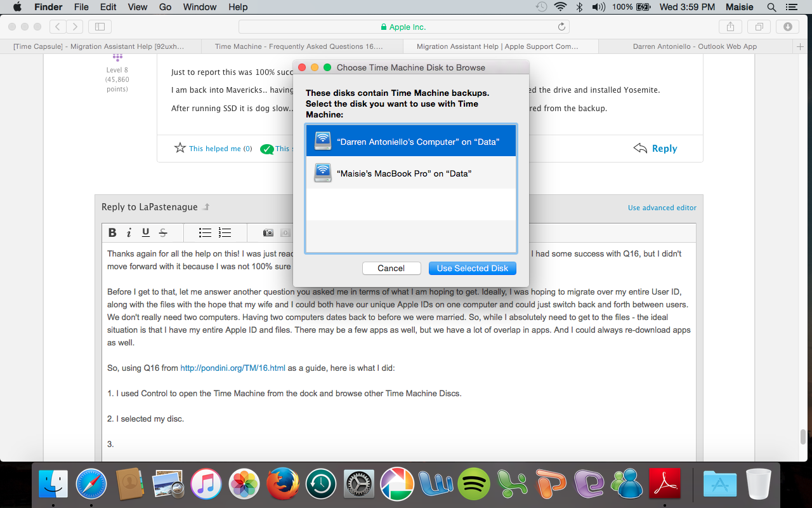Toggle the Safari sidebar
Viewport: 812px width, 508px height.
point(100,27)
